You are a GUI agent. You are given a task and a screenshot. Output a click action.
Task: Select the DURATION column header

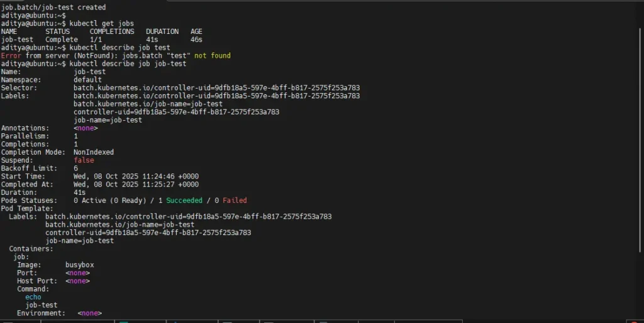pos(162,31)
